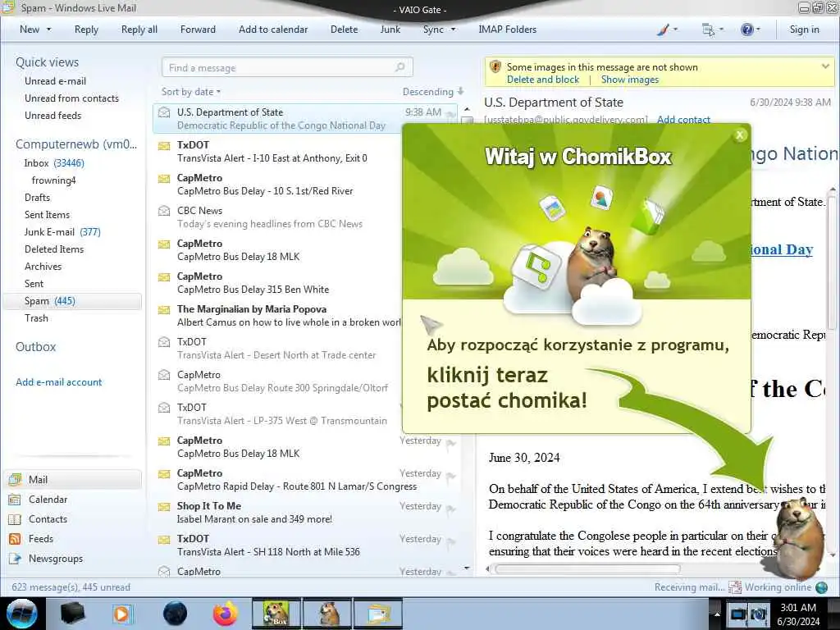Launch Firefox from the taskbar

click(226, 614)
